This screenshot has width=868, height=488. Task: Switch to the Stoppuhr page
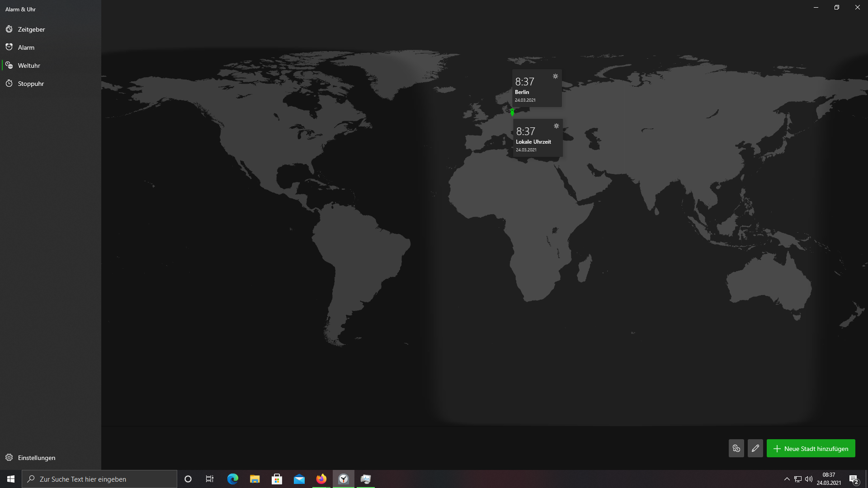point(31,84)
